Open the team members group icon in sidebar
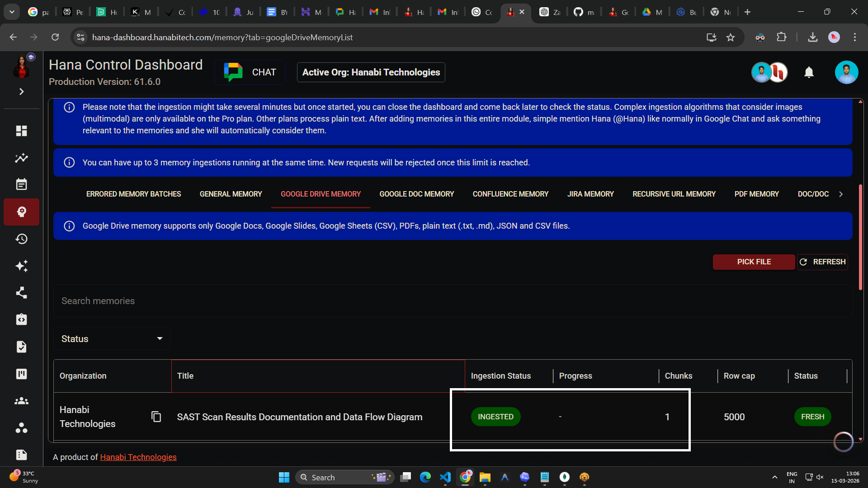This screenshot has width=868, height=488. (x=21, y=401)
